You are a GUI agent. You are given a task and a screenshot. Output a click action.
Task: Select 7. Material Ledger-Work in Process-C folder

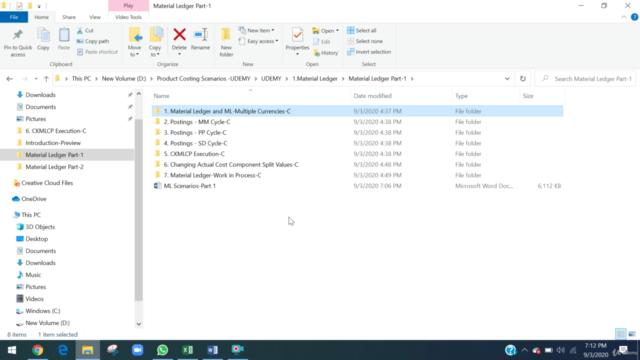pyautogui.click(x=212, y=175)
